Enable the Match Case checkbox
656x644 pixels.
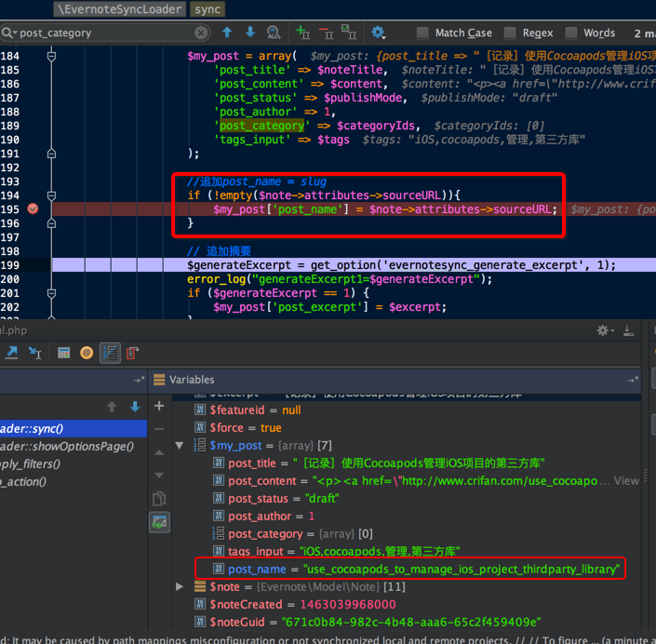point(423,33)
